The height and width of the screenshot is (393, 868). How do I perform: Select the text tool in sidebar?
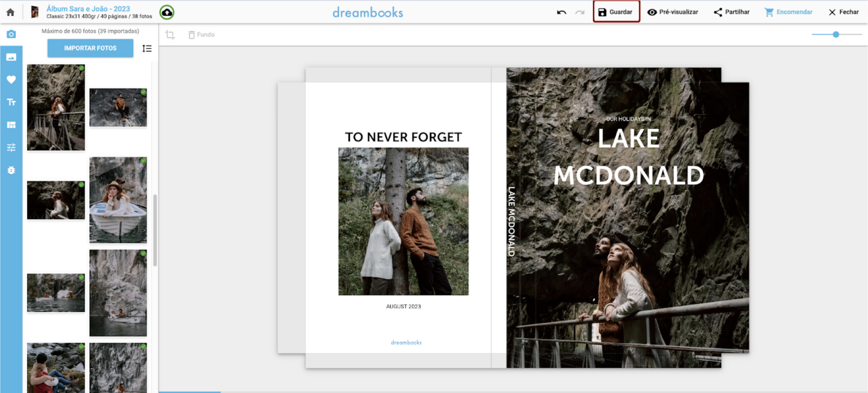click(x=11, y=102)
